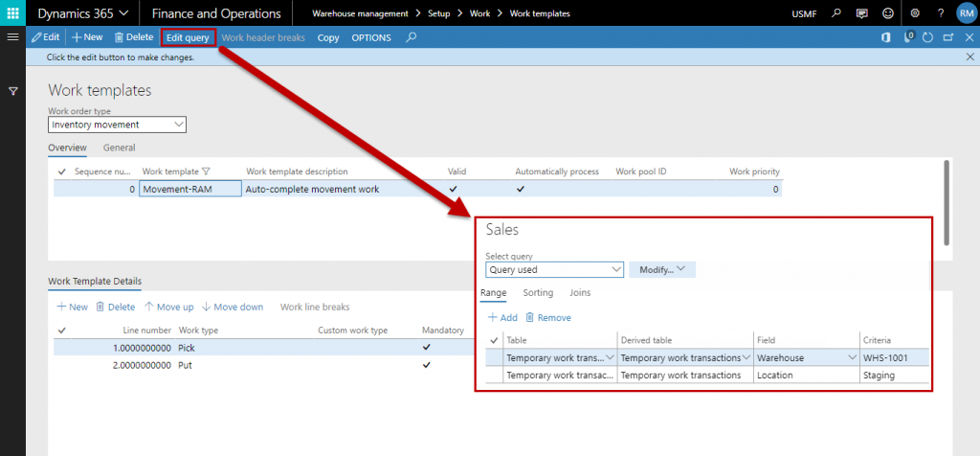Remove the selected range row

[548, 318]
